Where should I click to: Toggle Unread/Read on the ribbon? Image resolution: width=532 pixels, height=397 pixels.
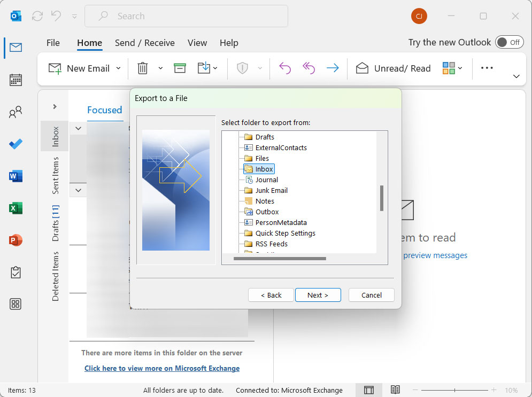click(x=393, y=68)
